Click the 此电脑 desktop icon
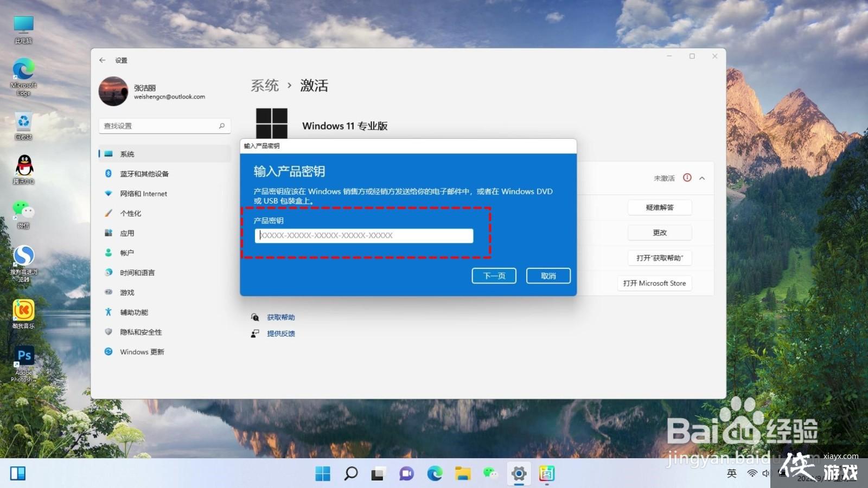868x488 pixels. point(23,30)
